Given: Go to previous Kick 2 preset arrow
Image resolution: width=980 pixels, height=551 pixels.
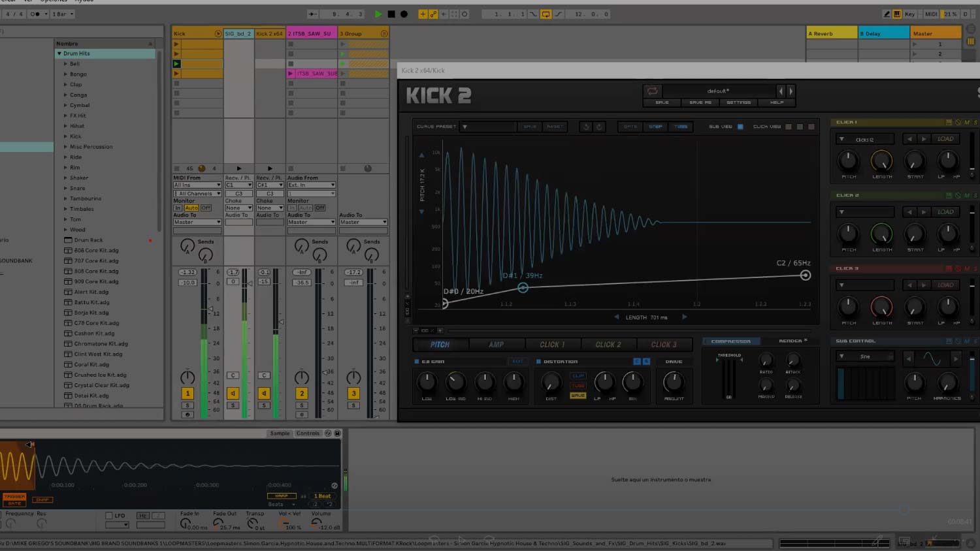Looking at the screenshot, I should (780, 91).
